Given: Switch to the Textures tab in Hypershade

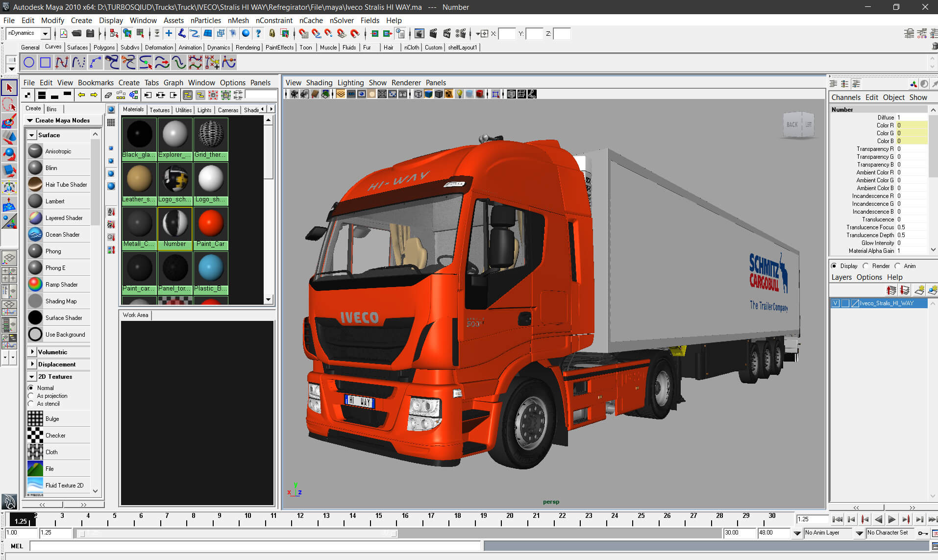Looking at the screenshot, I should click(159, 110).
